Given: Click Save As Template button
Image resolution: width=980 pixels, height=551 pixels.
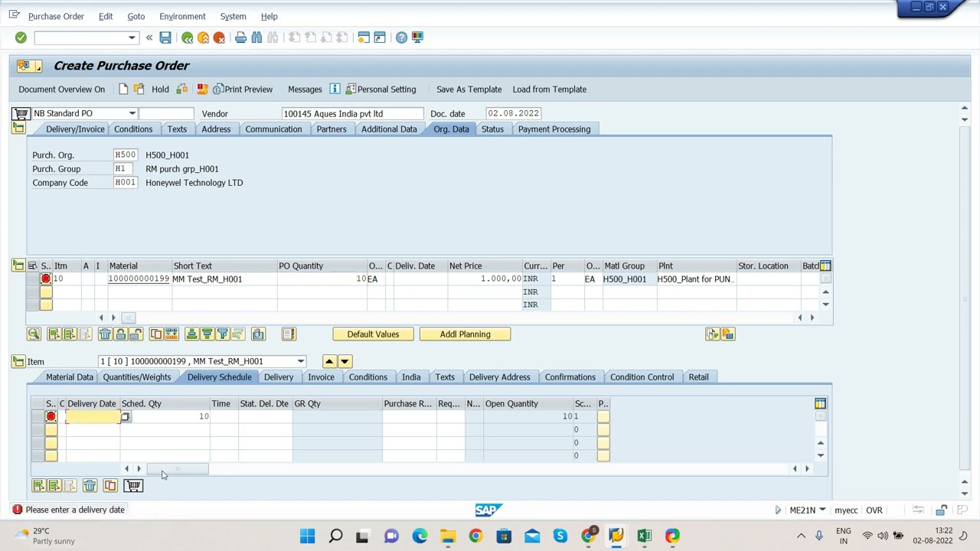Looking at the screenshot, I should tap(469, 90).
